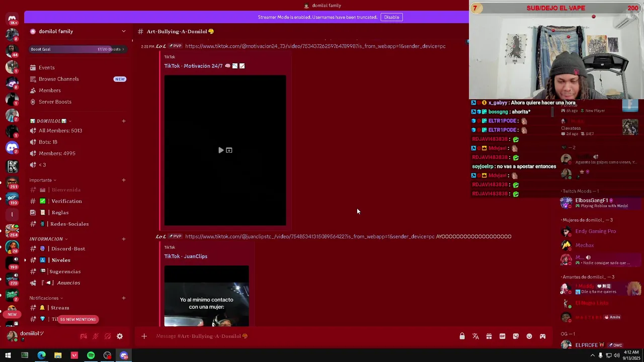Click TikTok · JuanClips embed title

pyautogui.click(x=186, y=256)
